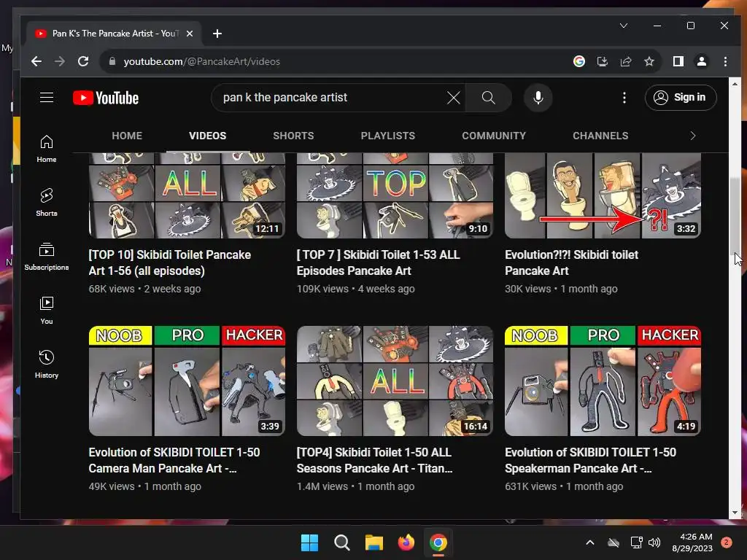Reload the page
This screenshot has height=560, width=747.
(83, 61)
